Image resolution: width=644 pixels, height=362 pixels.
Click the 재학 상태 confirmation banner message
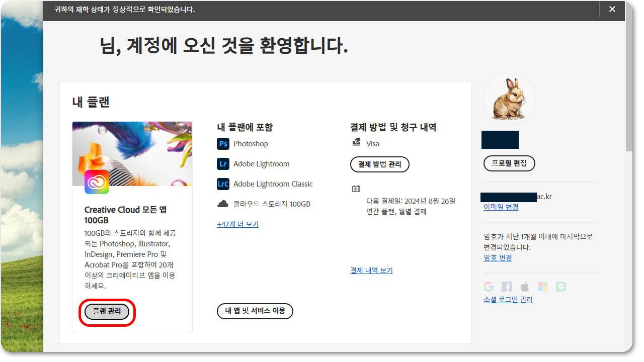coord(125,10)
